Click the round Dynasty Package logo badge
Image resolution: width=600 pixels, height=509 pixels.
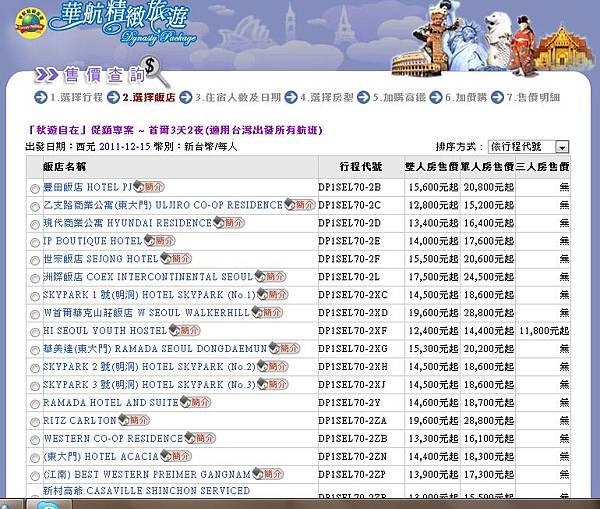click(x=30, y=23)
